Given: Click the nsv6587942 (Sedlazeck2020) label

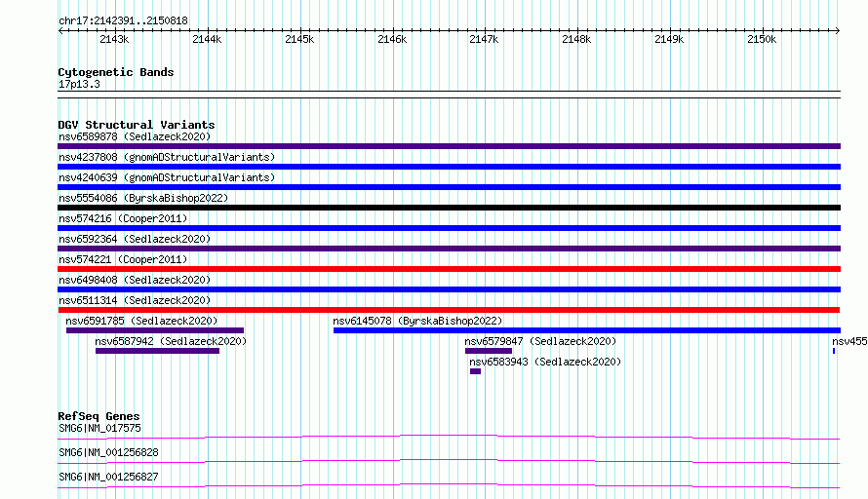Looking at the screenshot, I should coord(171,341).
